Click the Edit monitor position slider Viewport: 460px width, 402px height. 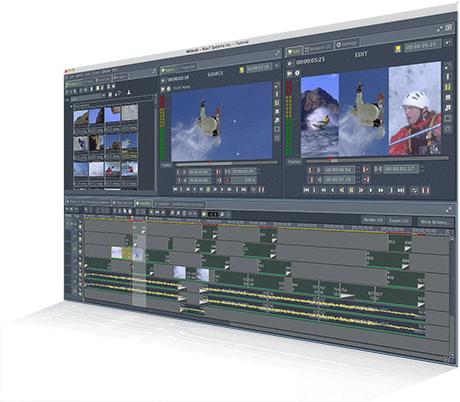click(377, 159)
